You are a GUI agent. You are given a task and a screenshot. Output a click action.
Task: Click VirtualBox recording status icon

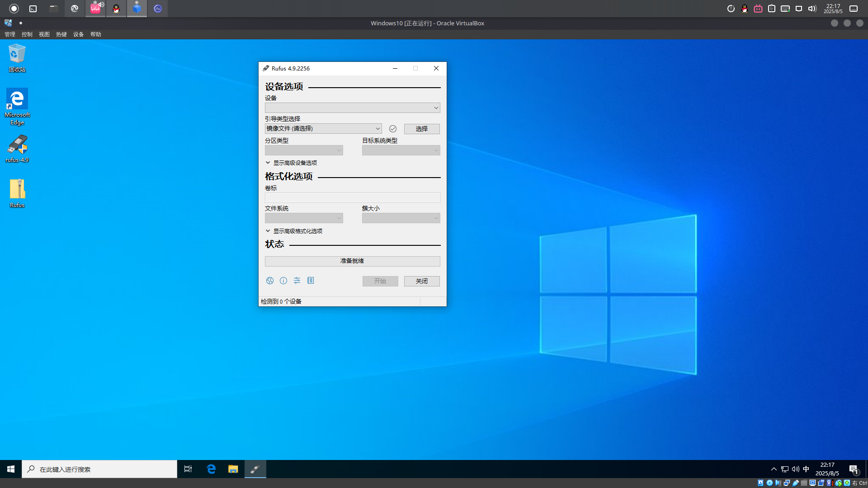[821, 483]
